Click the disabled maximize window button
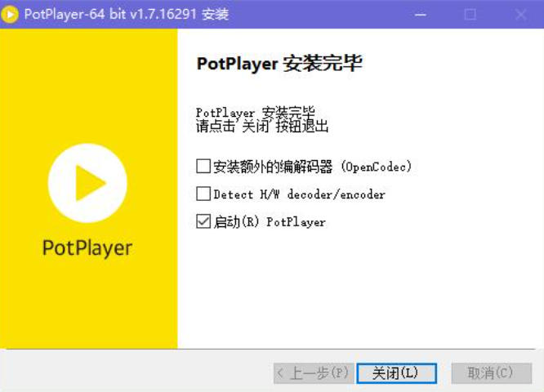 (x=470, y=14)
